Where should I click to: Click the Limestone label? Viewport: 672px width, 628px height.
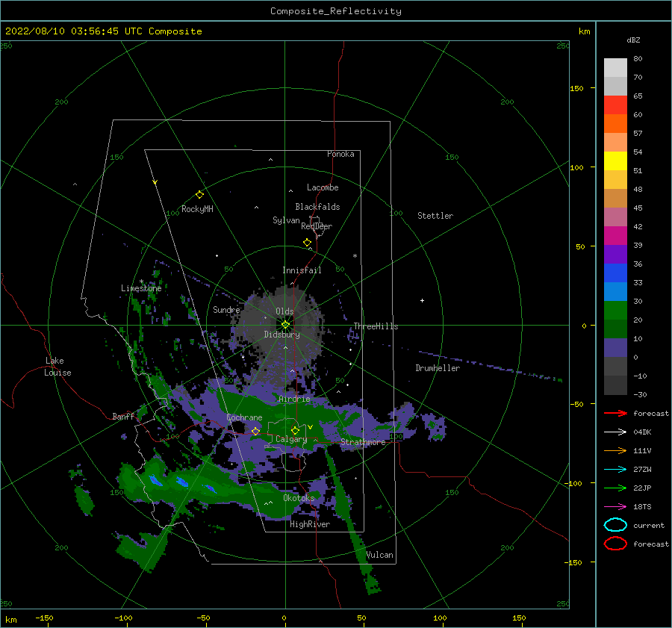click(141, 288)
